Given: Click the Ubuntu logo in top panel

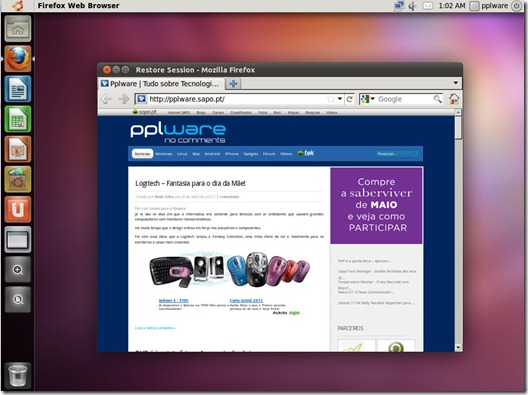Looking at the screenshot, I should (x=18, y=6).
